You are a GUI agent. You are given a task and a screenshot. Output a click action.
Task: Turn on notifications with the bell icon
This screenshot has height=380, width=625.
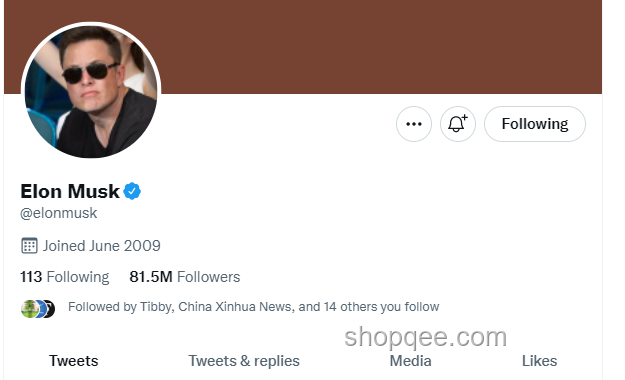coord(458,124)
